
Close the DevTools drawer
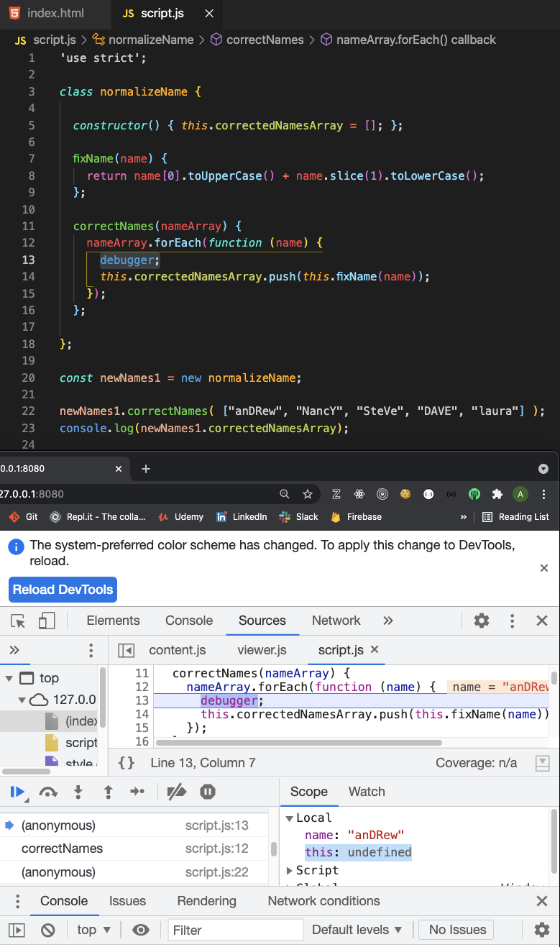[542, 901]
